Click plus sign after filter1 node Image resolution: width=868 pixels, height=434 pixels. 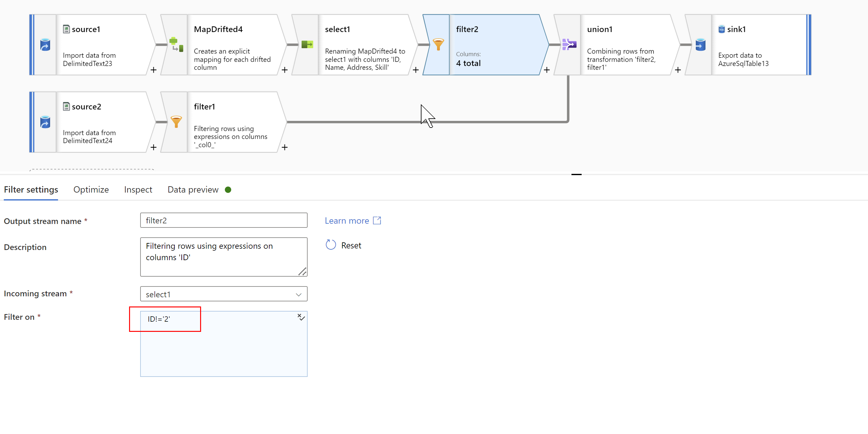click(284, 147)
